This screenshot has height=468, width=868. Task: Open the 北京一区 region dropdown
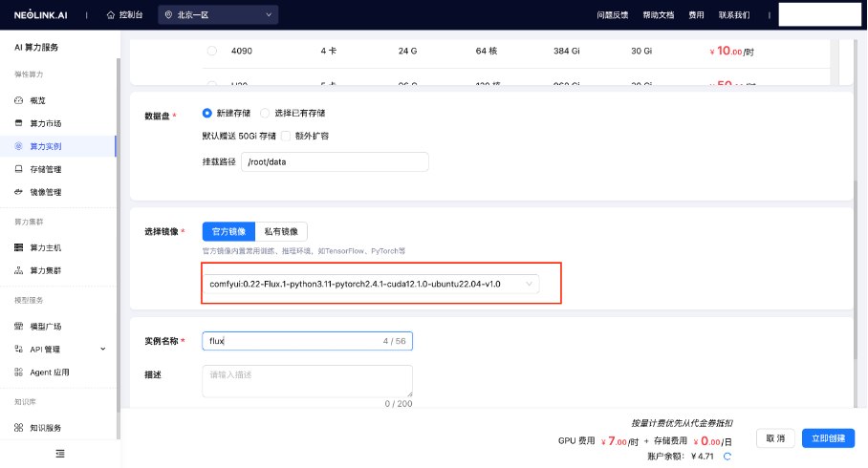pyautogui.click(x=218, y=15)
